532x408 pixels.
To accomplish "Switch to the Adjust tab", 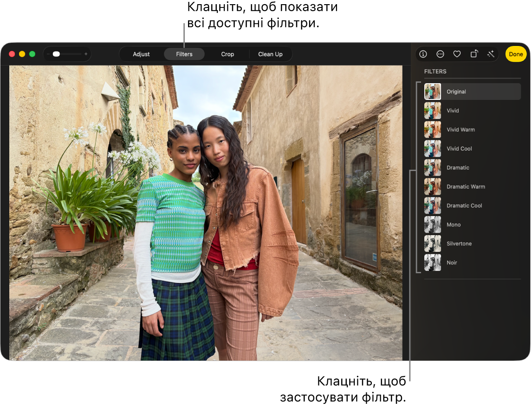I will [x=141, y=54].
